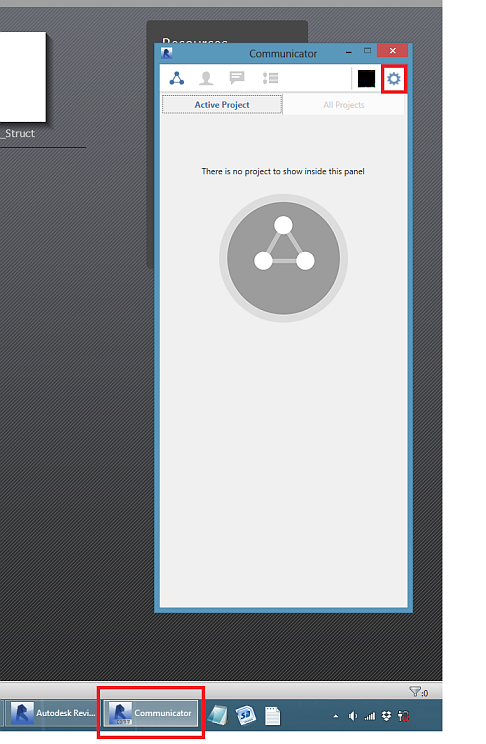The width and height of the screenshot is (486, 744).
Task: Expand hidden system tray icons arrow
Action: pyautogui.click(x=336, y=716)
